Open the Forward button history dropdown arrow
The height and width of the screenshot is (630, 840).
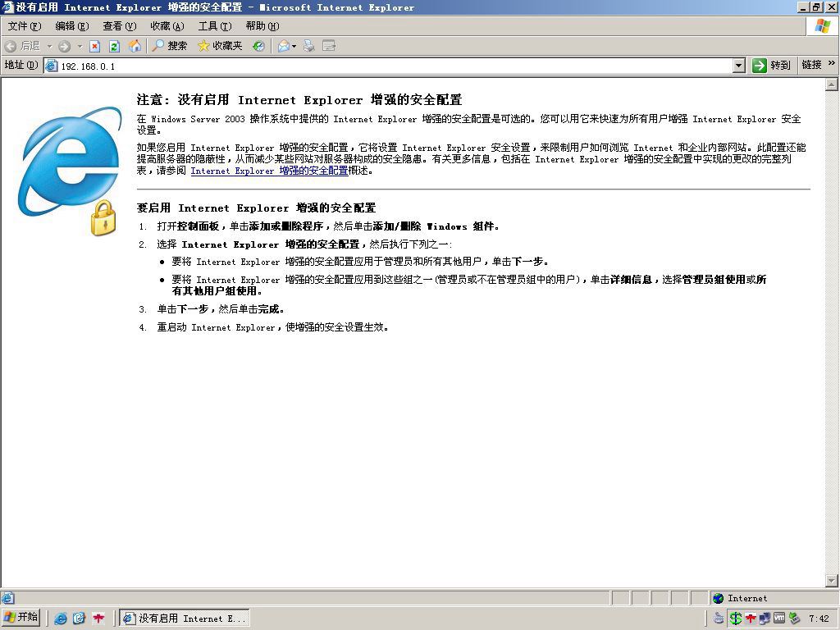[x=80, y=46]
